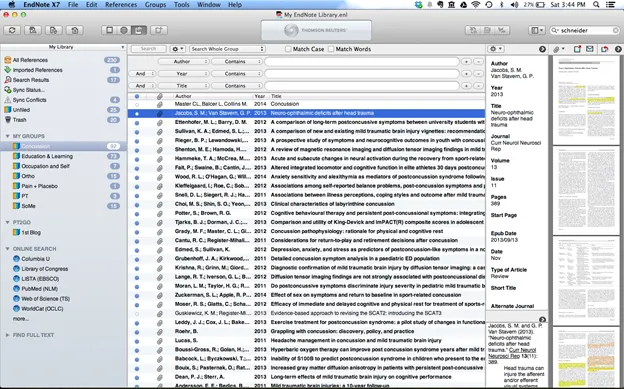
Task: Collapse ONLINE SEARCH section
Action: [7, 249]
